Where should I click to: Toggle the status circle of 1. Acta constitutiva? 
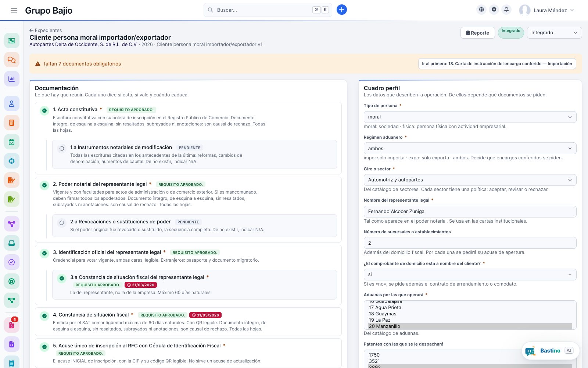44,110
